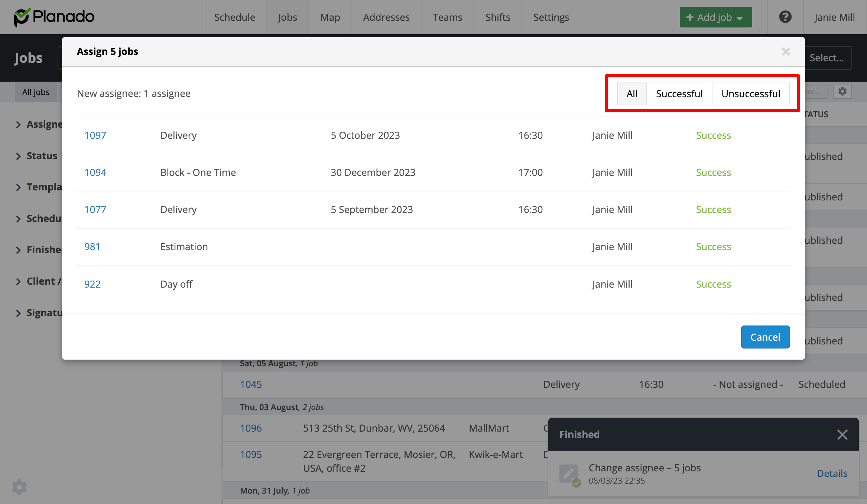Open job 1094 link
The image size is (867, 504).
click(95, 173)
